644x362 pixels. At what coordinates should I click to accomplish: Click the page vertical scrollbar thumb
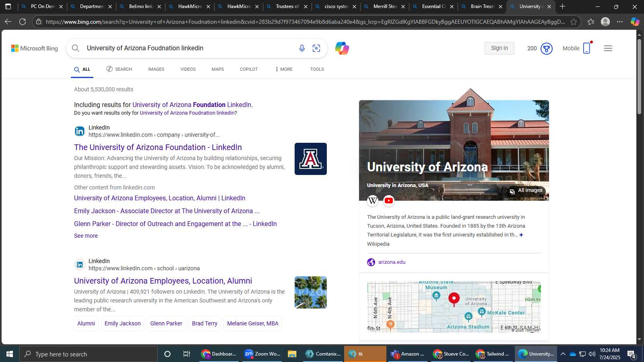point(639,76)
